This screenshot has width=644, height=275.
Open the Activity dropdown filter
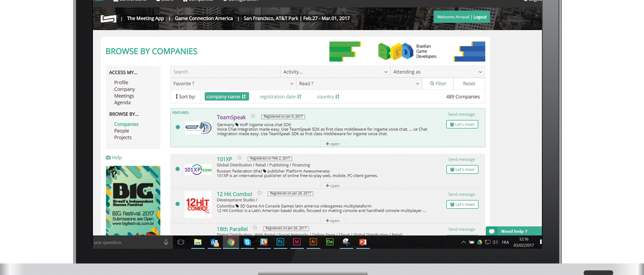(x=335, y=72)
